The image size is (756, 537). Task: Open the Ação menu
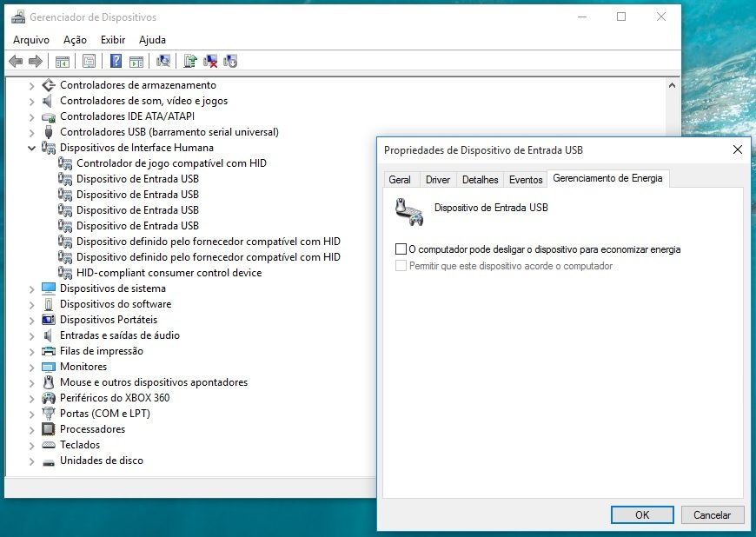click(75, 40)
